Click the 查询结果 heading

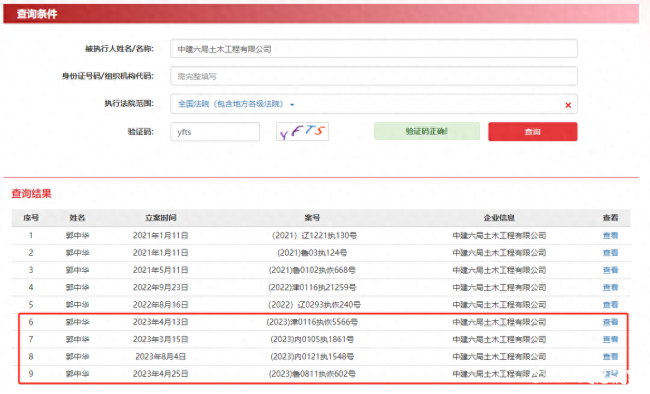click(32, 194)
